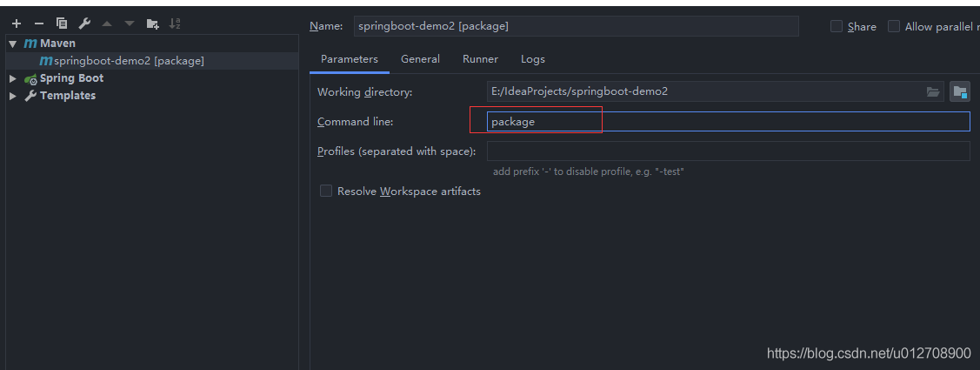Switch to the General tab
The height and width of the screenshot is (370, 980).
[x=420, y=59]
